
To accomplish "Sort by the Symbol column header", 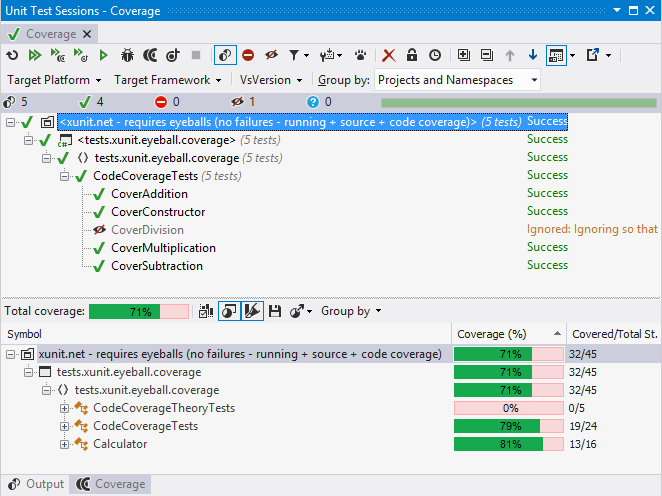I will pos(226,334).
